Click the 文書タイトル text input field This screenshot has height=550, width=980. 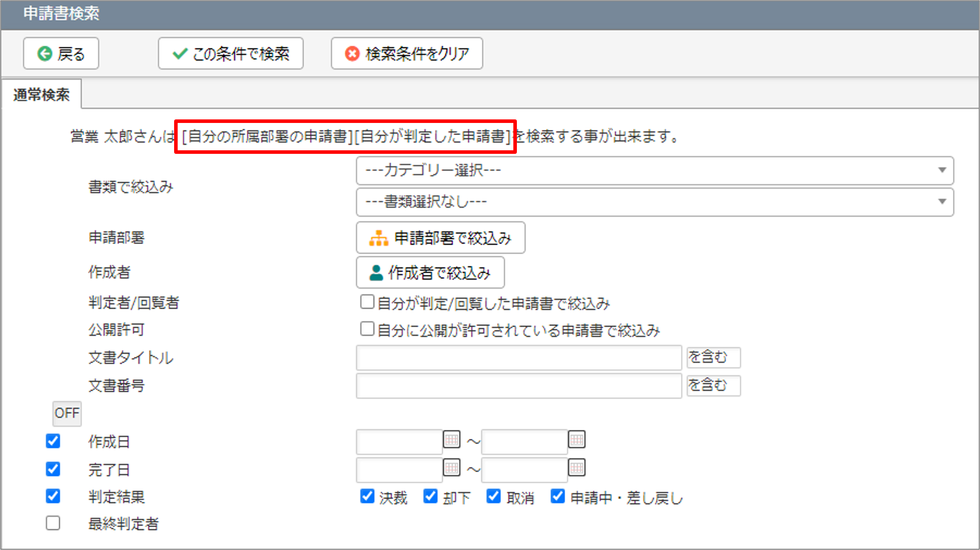pos(519,358)
